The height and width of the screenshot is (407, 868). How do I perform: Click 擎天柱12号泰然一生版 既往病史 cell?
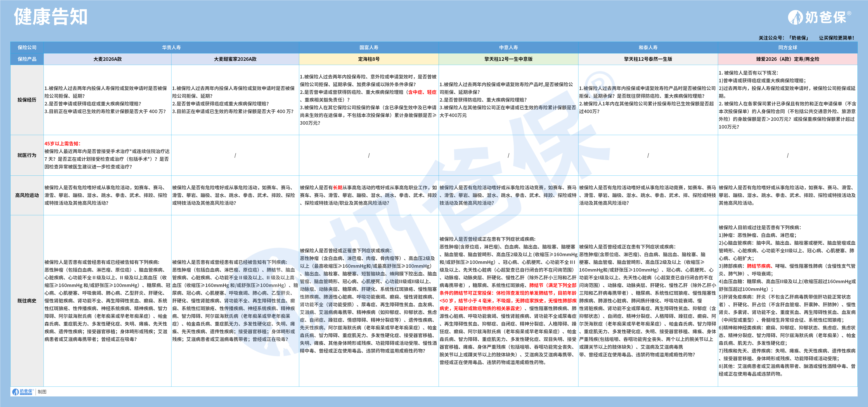click(648, 301)
